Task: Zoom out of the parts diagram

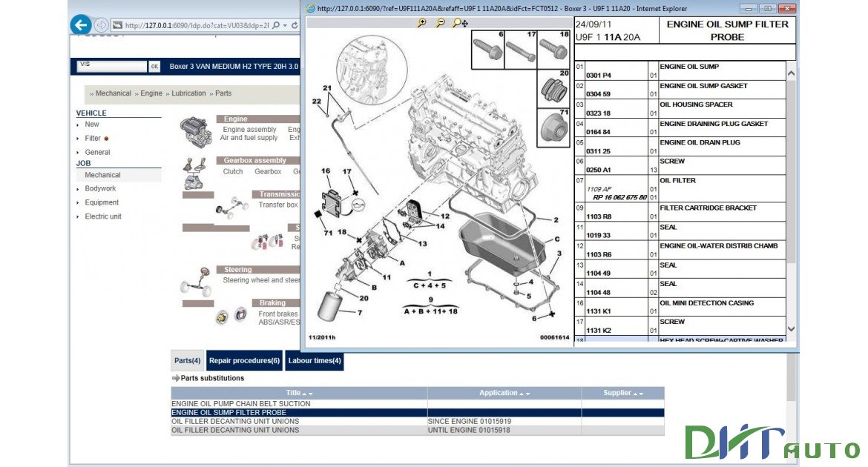Action: pos(440,21)
